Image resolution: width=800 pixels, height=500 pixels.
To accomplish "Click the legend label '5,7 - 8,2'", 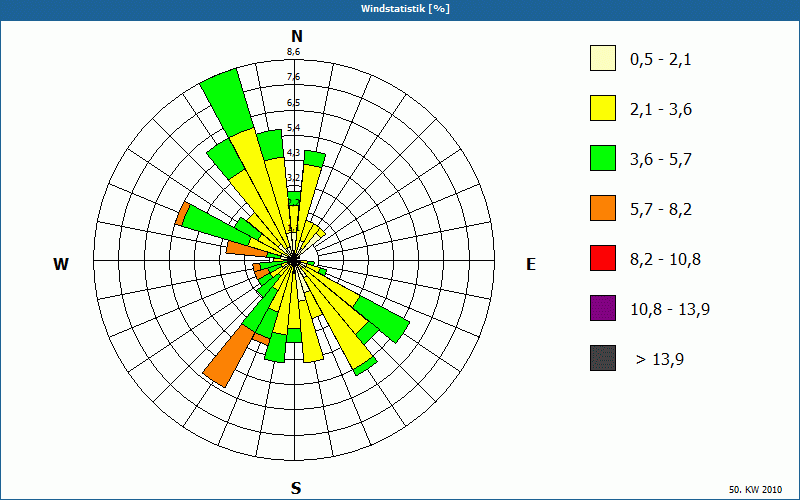I will [x=661, y=210].
